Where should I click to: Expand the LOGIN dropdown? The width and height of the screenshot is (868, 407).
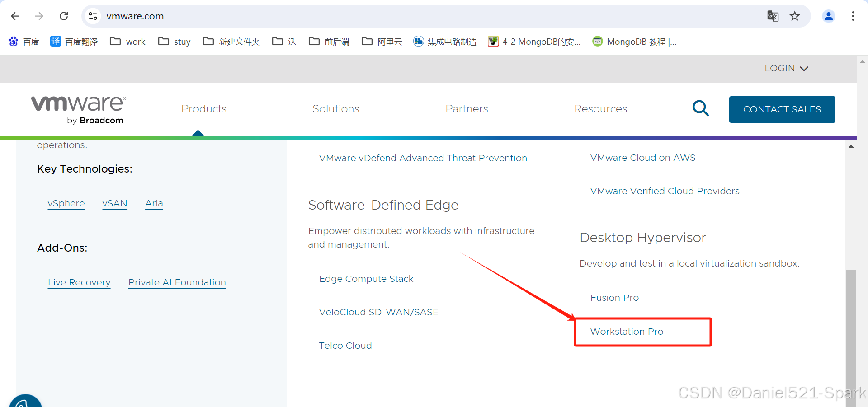click(x=786, y=69)
